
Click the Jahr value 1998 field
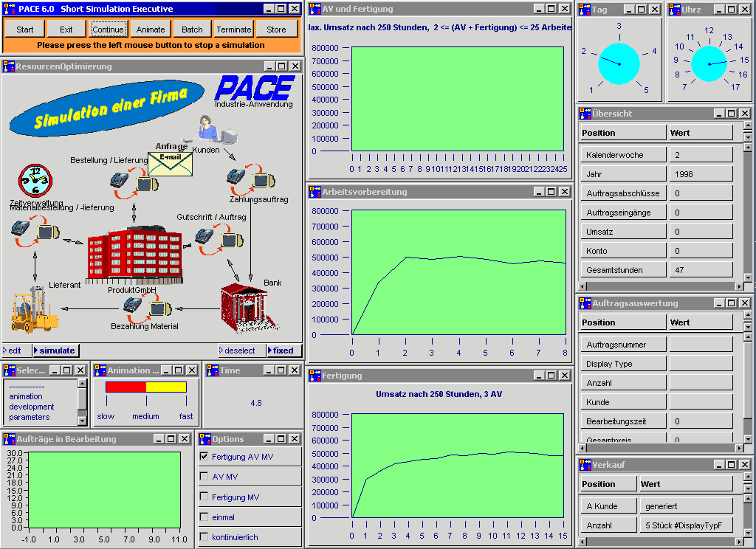(x=701, y=174)
